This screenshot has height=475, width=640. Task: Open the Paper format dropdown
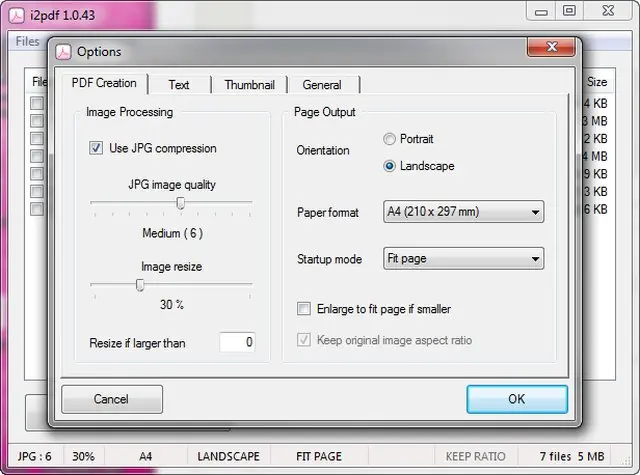pyautogui.click(x=463, y=212)
